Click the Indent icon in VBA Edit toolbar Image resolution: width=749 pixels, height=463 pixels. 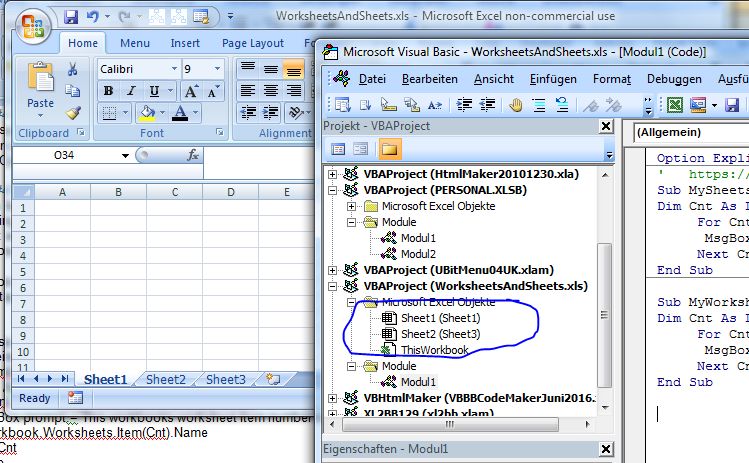(x=464, y=105)
